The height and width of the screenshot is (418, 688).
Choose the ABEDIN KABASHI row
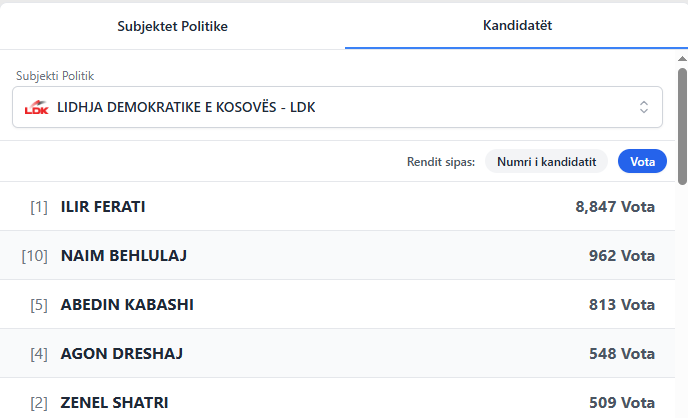tap(127, 304)
